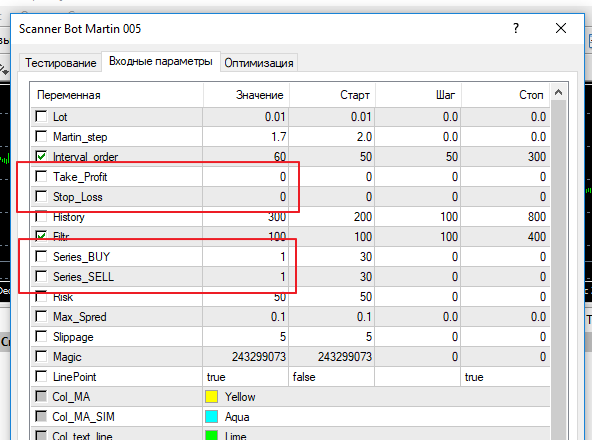Open the LinePoint false start value dropdown
The height and width of the screenshot is (440, 592).
[331, 377]
